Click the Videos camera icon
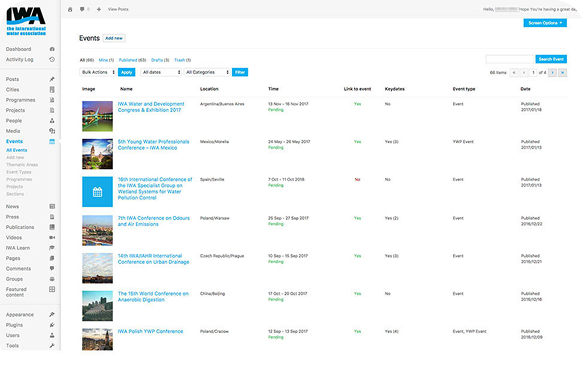This screenshot has width=584, height=372. click(52, 238)
